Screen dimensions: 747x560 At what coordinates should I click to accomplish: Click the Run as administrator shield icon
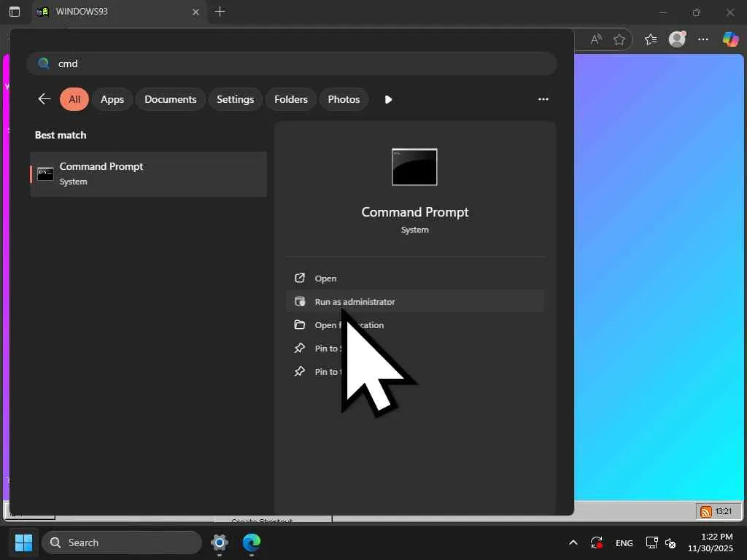[x=300, y=301]
